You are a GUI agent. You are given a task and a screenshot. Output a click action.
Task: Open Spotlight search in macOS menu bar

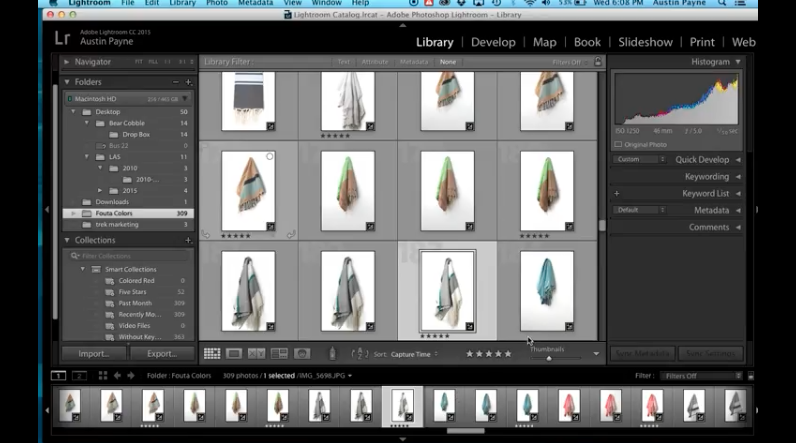tap(721, 3)
